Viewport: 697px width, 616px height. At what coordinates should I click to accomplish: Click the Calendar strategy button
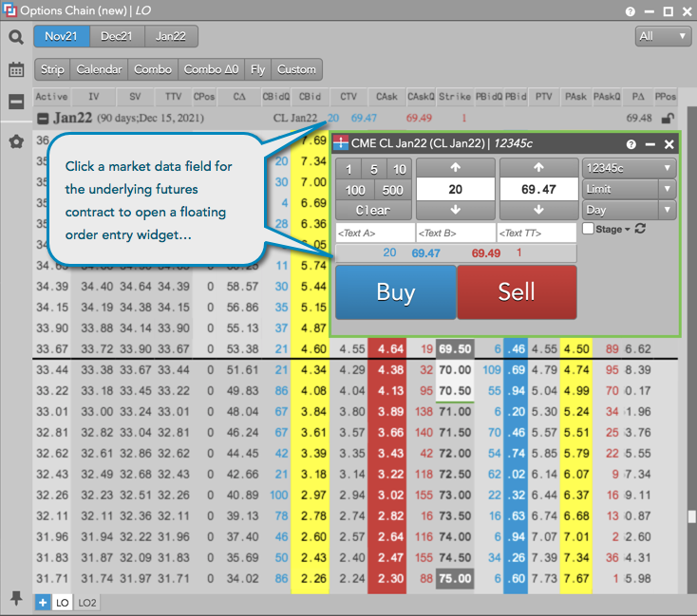(x=99, y=69)
